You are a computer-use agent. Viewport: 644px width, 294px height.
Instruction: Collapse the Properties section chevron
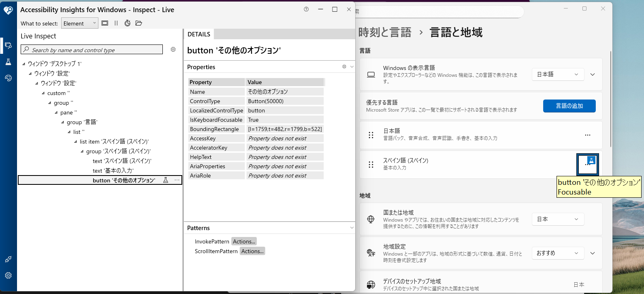pyautogui.click(x=352, y=67)
